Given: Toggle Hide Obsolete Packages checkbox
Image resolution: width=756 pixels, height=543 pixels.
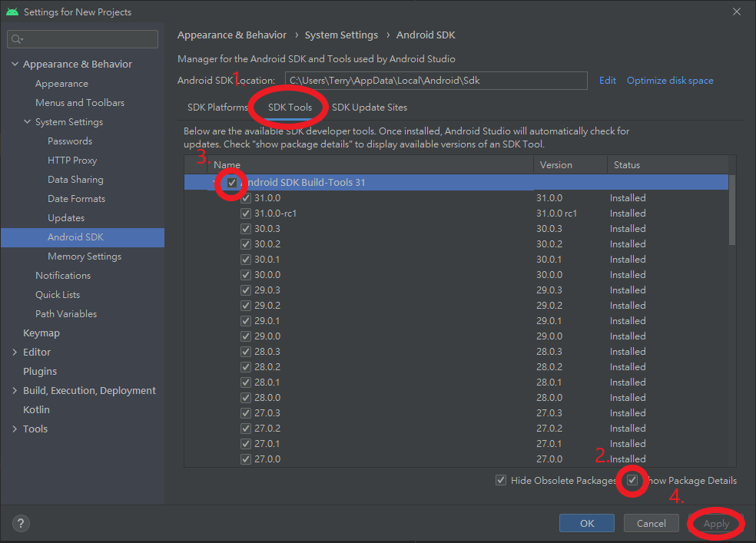Looking at the screenshot, I should point(501,480).
